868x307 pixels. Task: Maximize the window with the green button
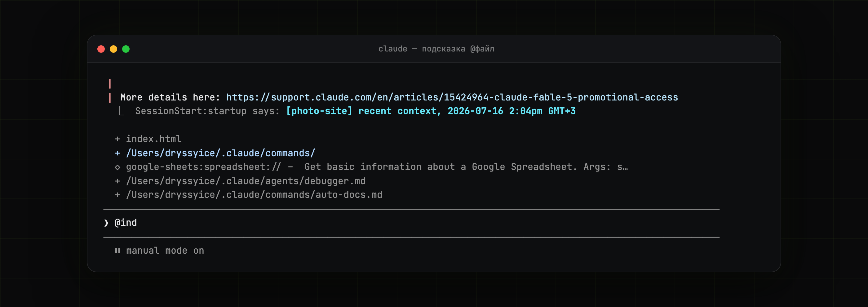coord(126,49)
